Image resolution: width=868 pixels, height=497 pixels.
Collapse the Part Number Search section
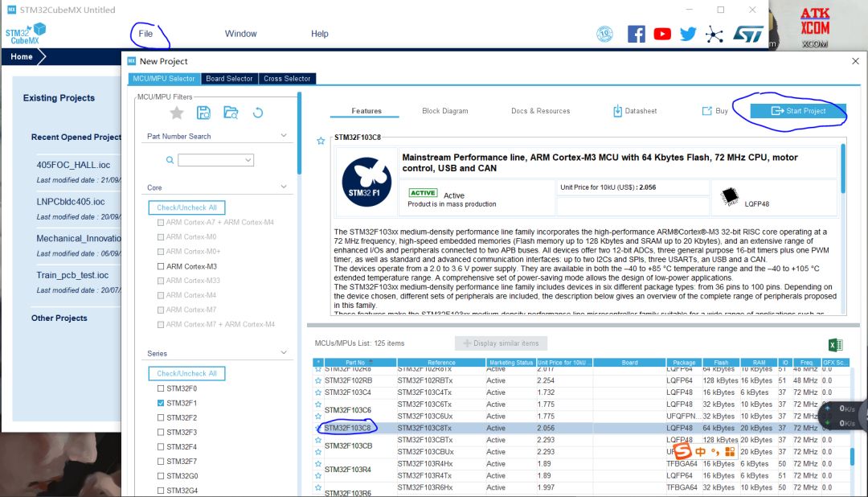pos(284,136)
